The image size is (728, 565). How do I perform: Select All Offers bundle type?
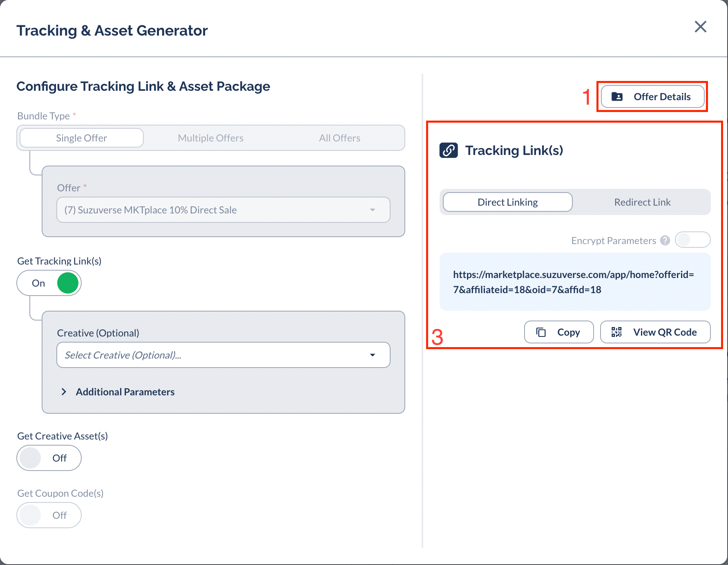[x=339, y=138]
